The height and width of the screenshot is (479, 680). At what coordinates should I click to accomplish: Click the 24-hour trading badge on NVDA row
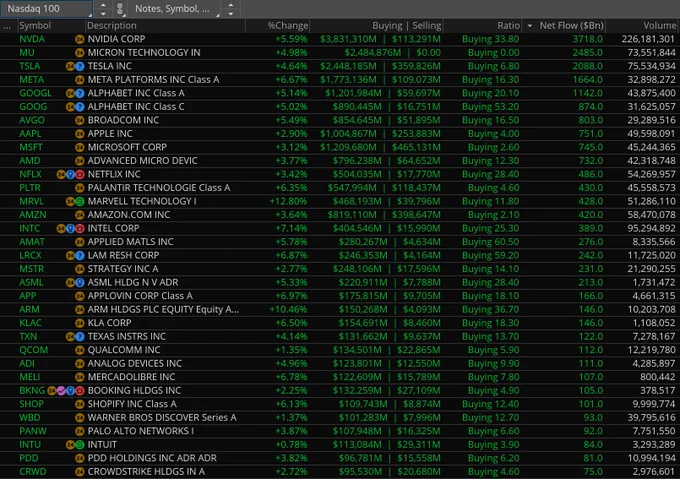pos(79,39)
